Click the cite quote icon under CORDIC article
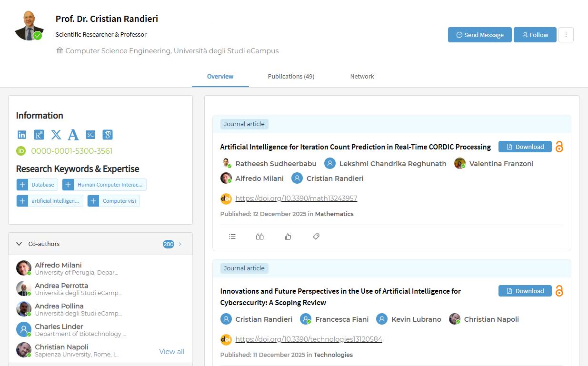This screenshot has height=366, width=588. 260,237
